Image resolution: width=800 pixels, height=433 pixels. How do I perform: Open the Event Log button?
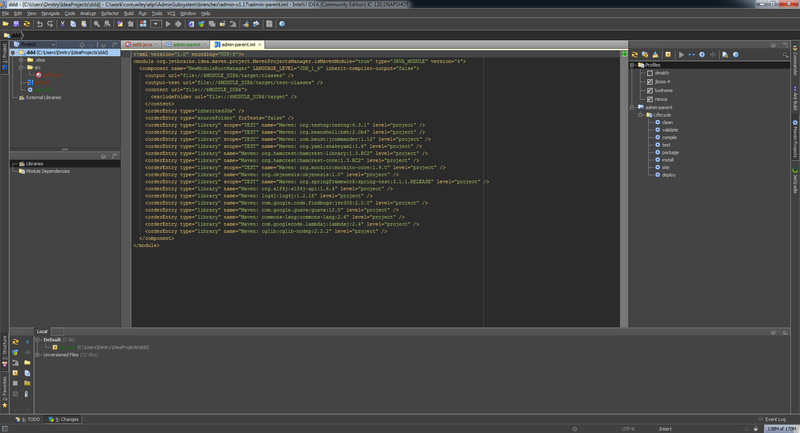772,419
